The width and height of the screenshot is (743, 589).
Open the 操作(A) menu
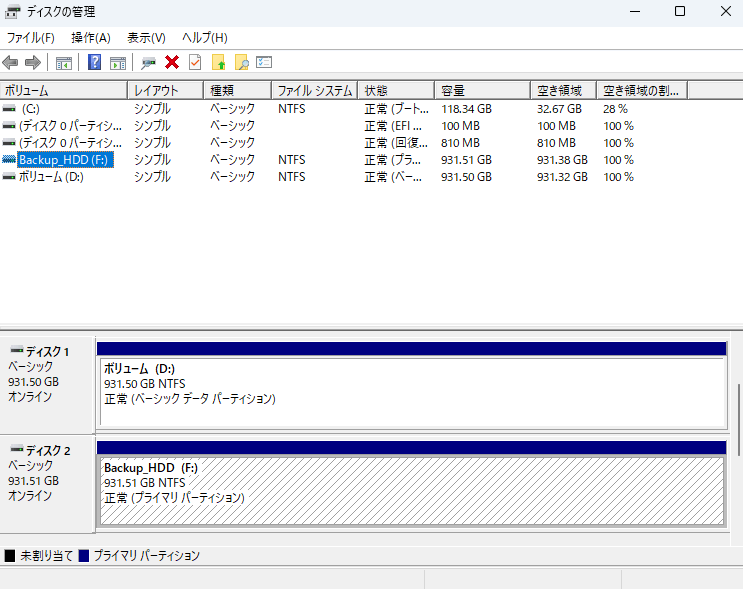pyautogui.click(x=91, y=38)
